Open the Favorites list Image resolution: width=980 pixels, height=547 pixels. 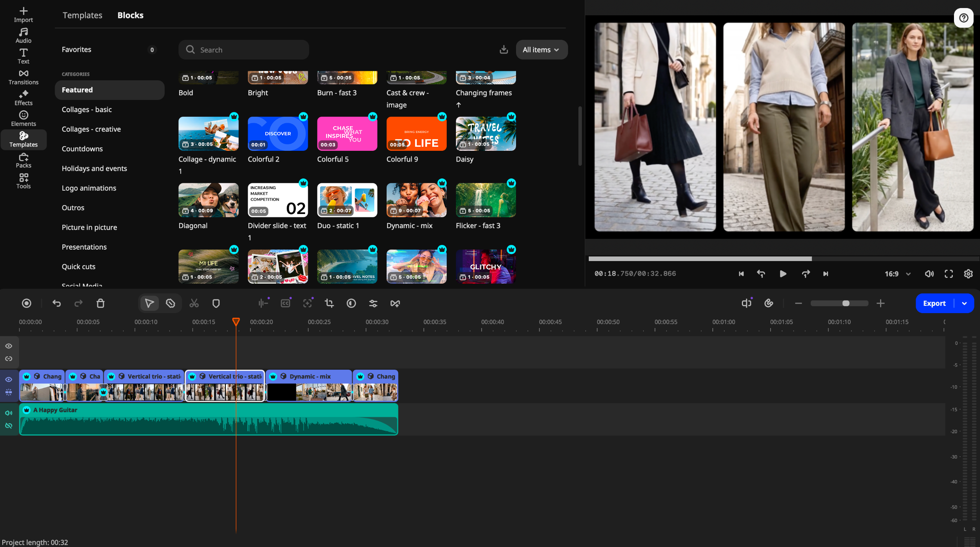click(109, 49)
